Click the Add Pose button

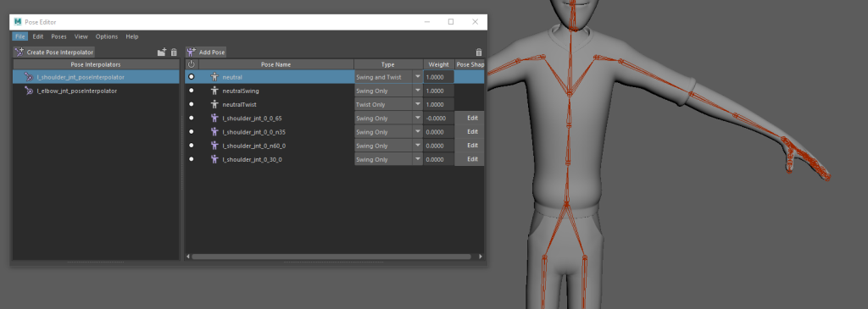coord(206,52)
